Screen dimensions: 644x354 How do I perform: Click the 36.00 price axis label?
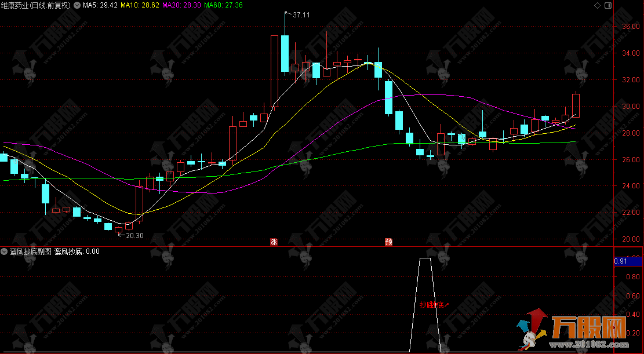coord(630,27)
